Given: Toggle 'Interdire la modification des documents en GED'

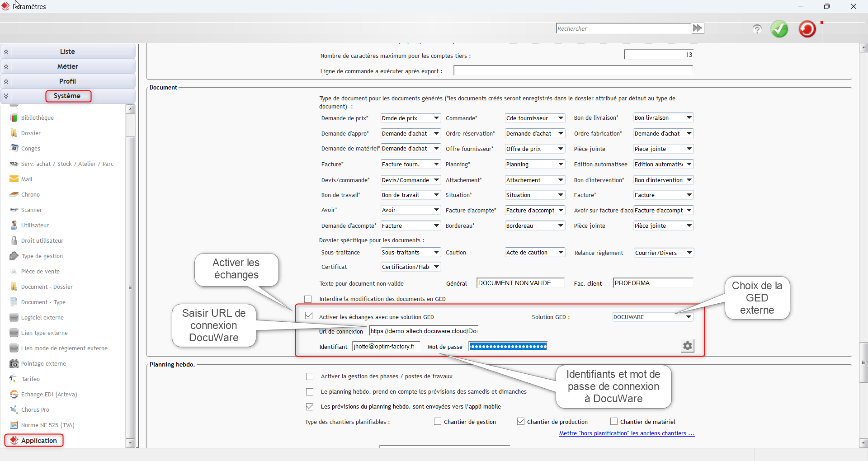Looking at the screenshot, I should pyautogui.click(x=308, y=299).
